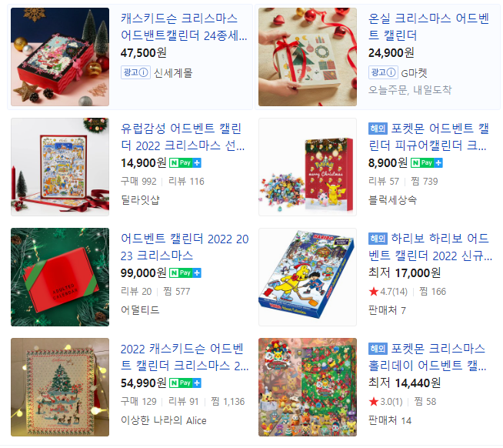Click the 찜 1,136 wishlist count
The width and height of the screenshot is (503, 448).
pos(228,402)
